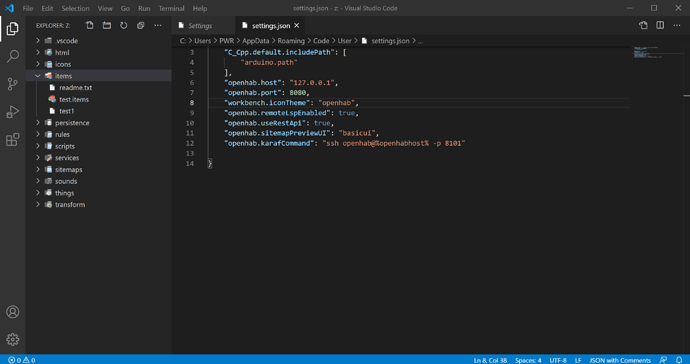Open editor more actions ellipsis

[x=677, y=26]
